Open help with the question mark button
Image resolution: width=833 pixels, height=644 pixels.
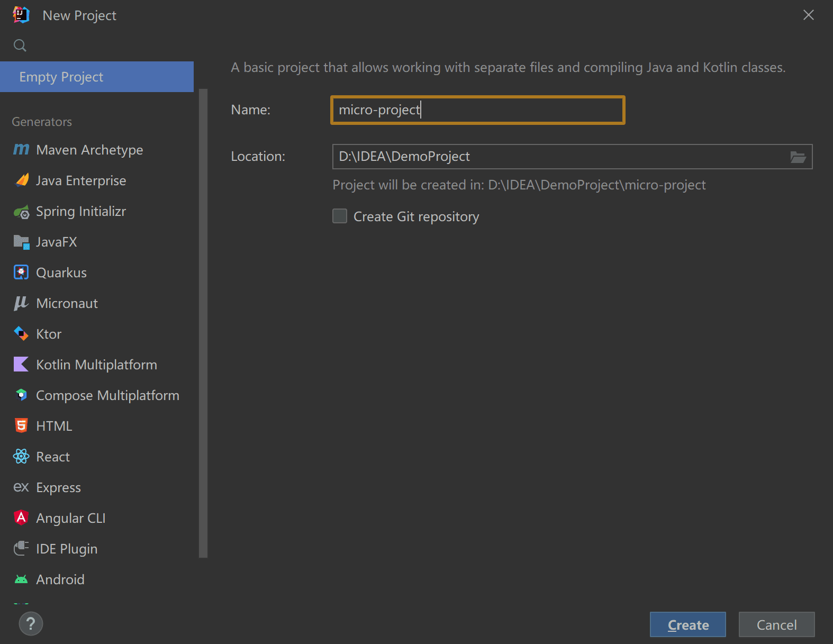coord(31,624)
